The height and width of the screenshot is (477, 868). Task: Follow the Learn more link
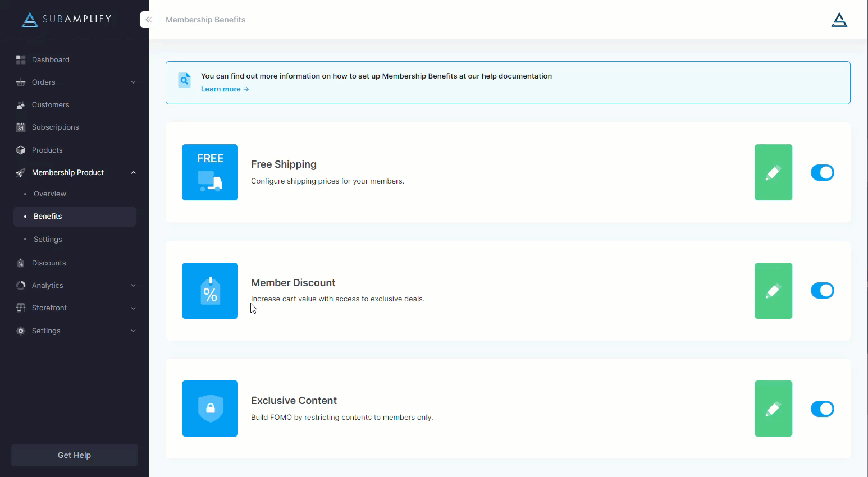225,89
